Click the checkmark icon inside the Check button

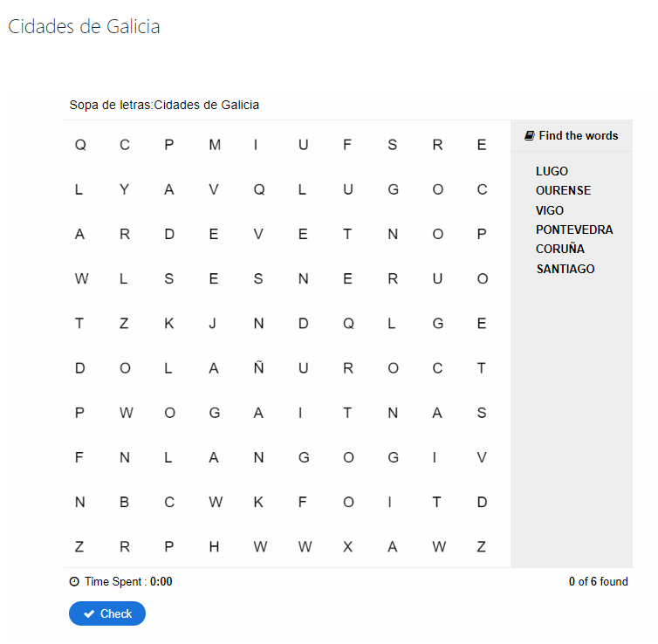[x=89, y=614]
